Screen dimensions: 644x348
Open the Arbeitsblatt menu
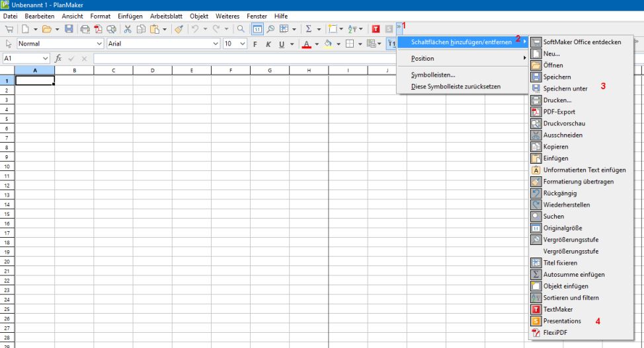coord(167,17)
